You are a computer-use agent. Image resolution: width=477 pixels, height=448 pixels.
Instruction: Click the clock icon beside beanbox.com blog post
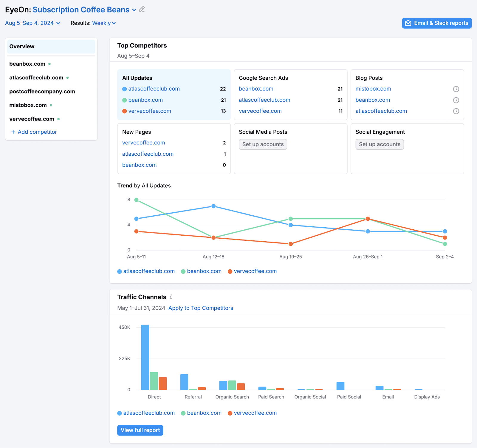(x=456, y=100)
